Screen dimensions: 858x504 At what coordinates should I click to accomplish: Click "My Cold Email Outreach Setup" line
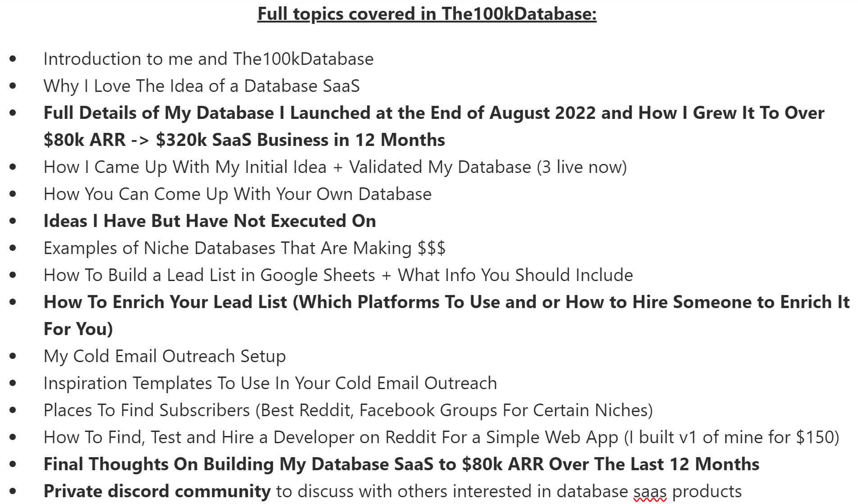(164, 356)
